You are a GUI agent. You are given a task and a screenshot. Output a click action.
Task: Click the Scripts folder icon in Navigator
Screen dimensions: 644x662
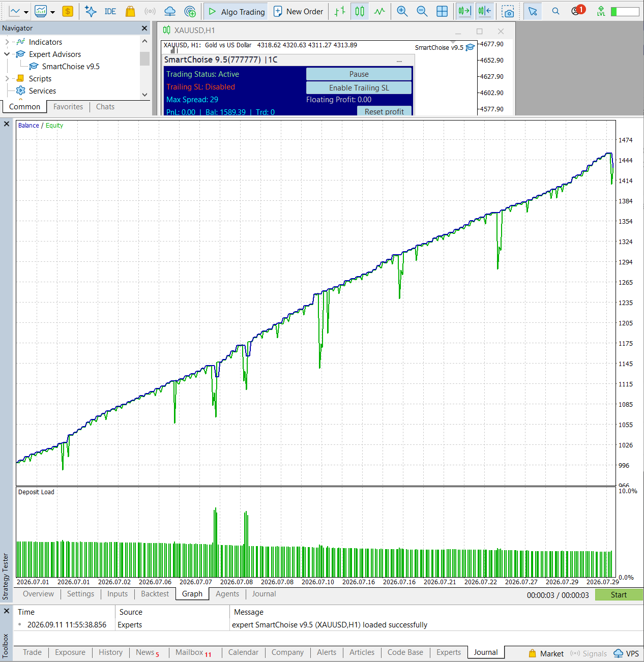click(21, 78)
